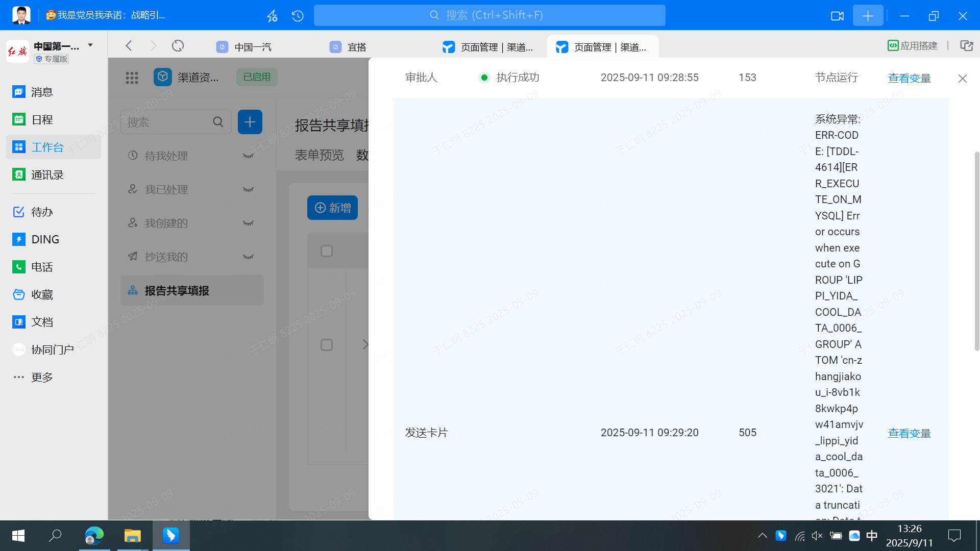Viewport: 980px width, 551px height.
Task: Open the 消息 messages icon in sidebar
Action: (19, 92)
